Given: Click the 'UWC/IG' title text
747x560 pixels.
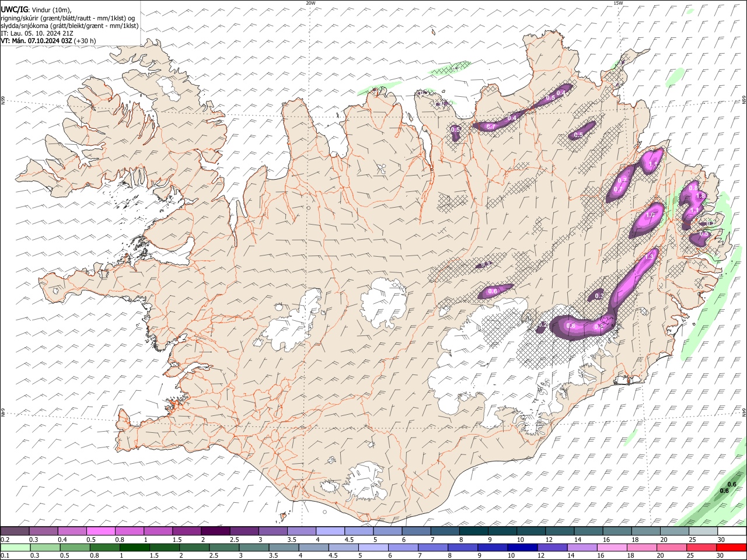Looking at the screenshot, I should pos(14,9).
